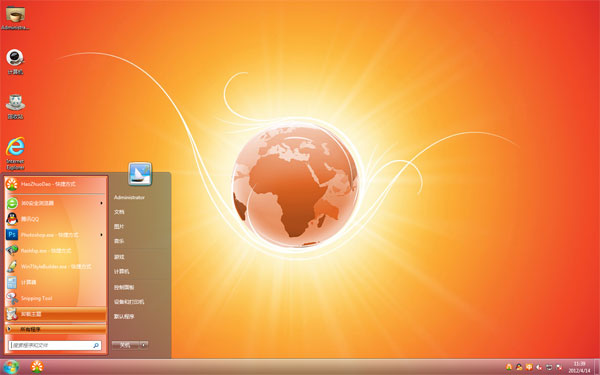
Task: Open 文档 documents link
Action: click(x=119, y=212)
